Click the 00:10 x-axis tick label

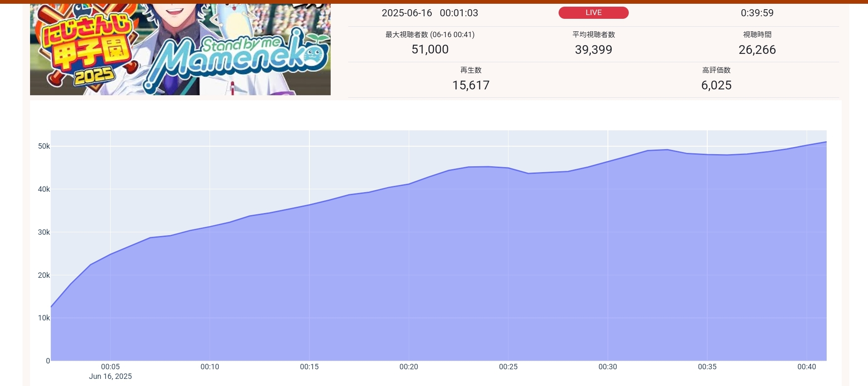click(x=210, y=367)
